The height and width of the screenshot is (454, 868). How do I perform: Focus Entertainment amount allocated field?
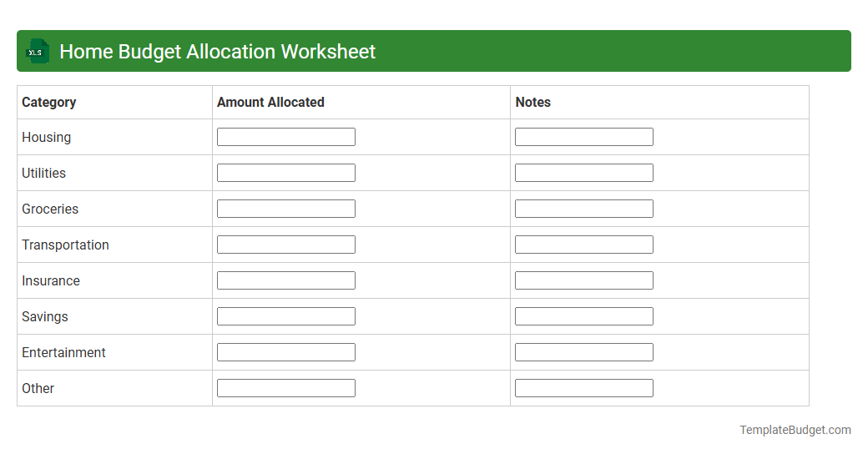pyautogui.click(x=286, y=352)
